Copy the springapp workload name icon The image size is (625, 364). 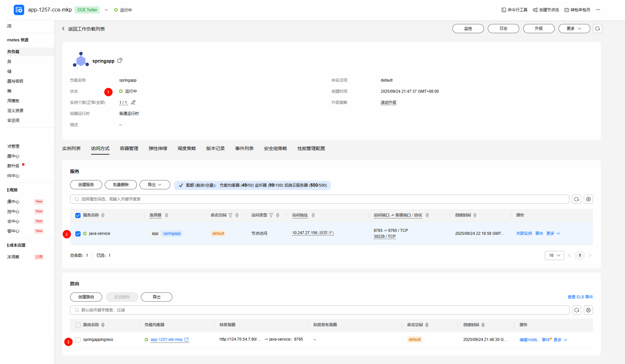(120, 61)
